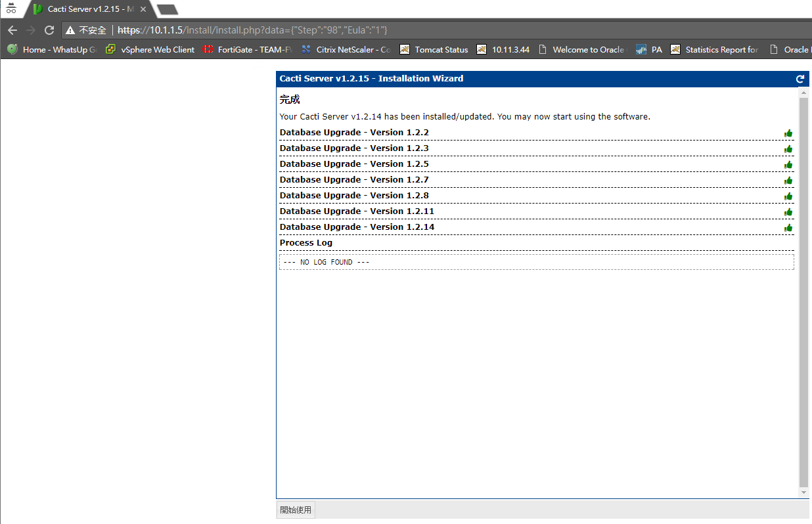Open a new browser tab

click(168, 9)
